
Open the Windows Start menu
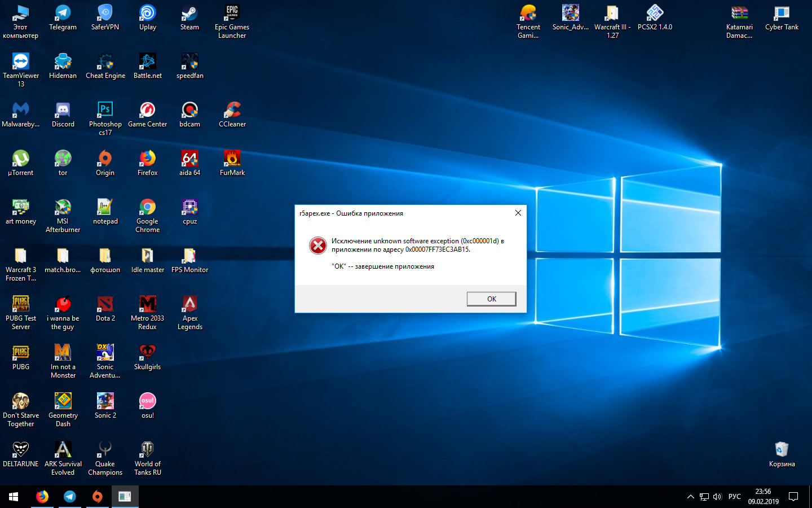coord(14,497)
